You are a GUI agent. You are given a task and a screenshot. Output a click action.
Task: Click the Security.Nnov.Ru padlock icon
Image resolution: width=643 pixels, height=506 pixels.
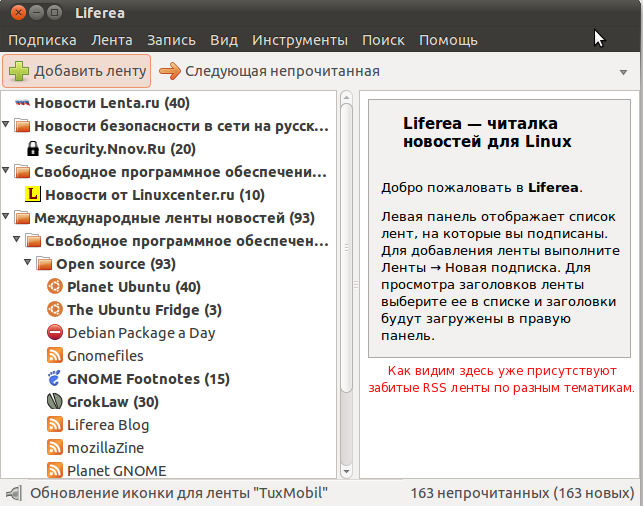33,148
